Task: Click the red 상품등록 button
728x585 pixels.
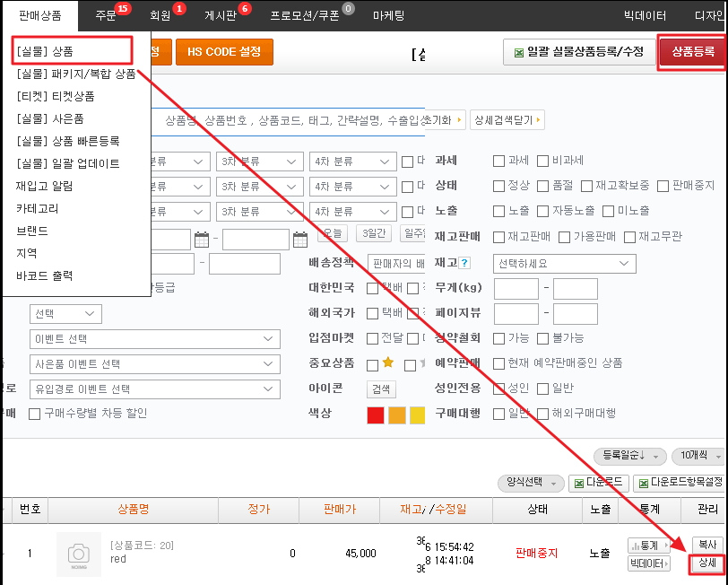Action: pos(693,52)
